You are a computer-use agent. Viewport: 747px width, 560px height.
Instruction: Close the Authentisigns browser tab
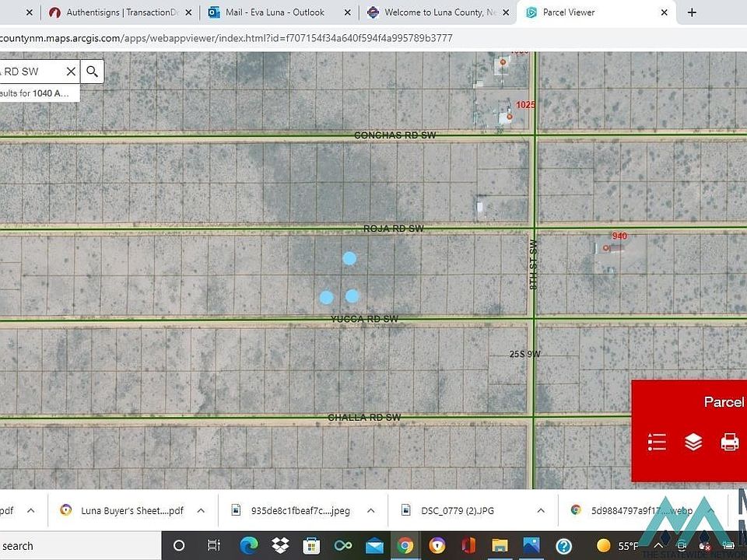[188, 13]
